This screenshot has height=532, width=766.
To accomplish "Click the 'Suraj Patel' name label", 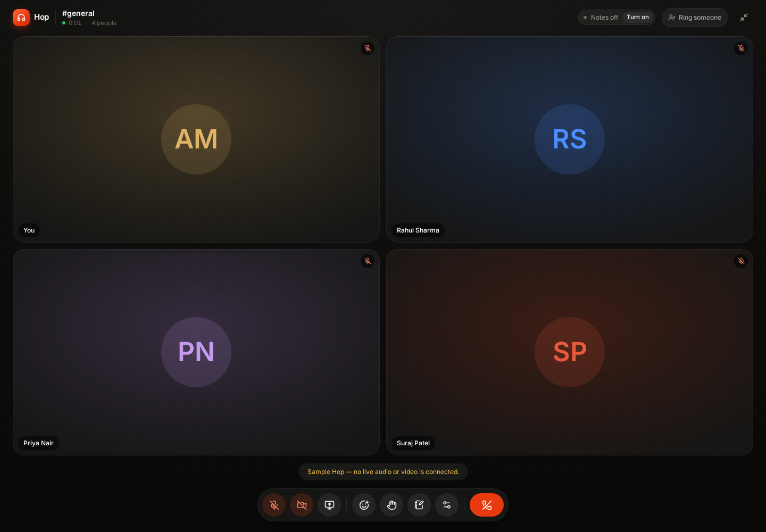I will 413,443.
